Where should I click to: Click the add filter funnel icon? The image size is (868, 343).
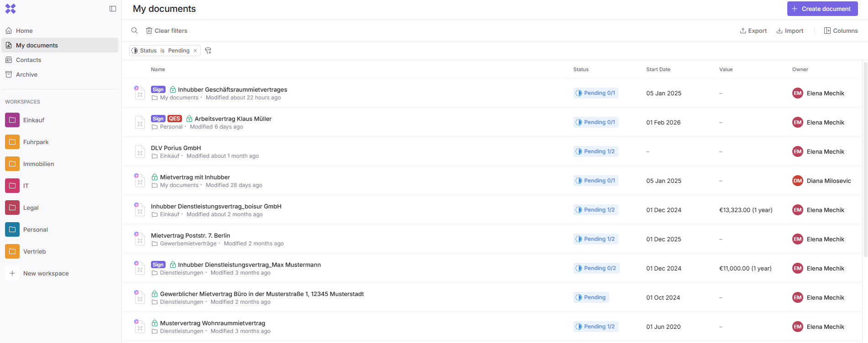208,51
